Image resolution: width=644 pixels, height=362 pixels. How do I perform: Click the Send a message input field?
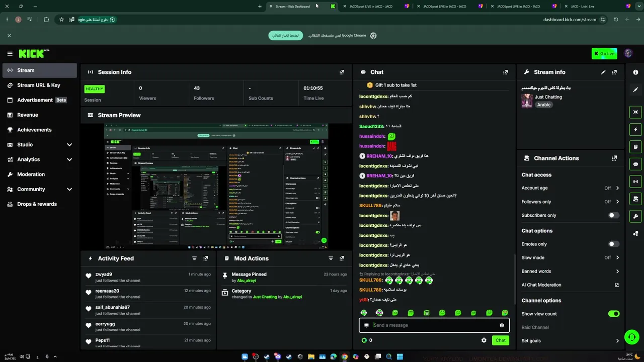[x=434, y=325]
